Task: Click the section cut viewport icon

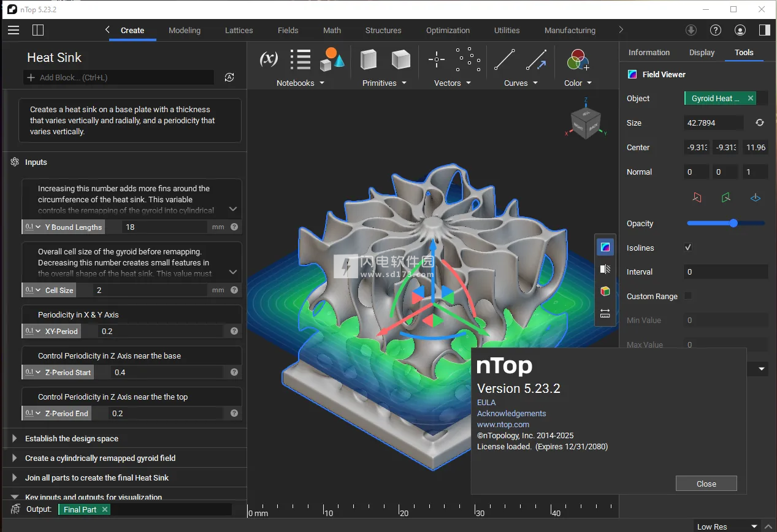Action: pyautogui.click(x=605, y=269)
